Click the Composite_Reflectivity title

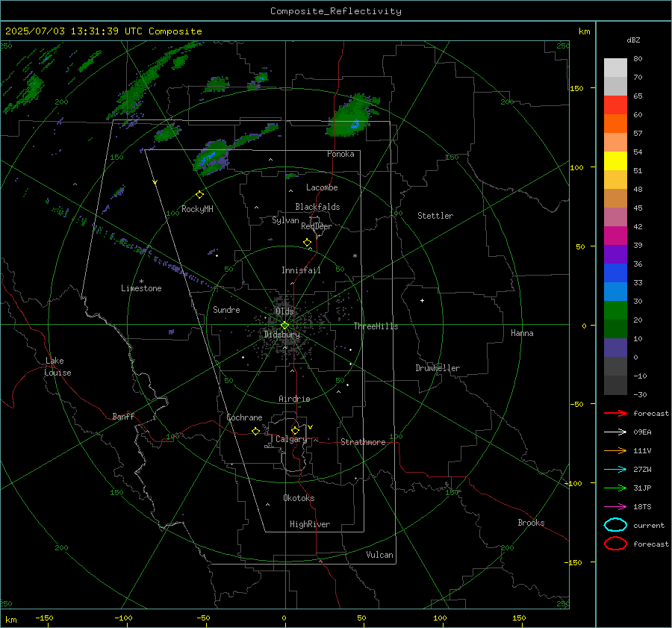coord(335,11)
